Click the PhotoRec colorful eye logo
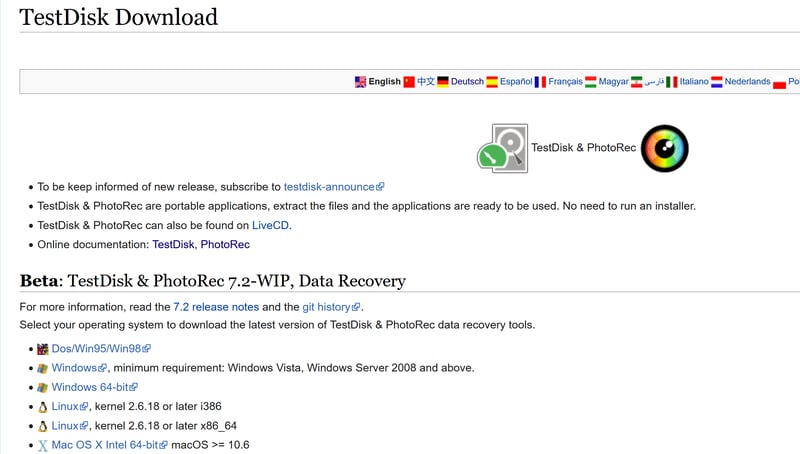Image resolution: width=800 pixels, height=454 pixels. click(x=664, y=148)
